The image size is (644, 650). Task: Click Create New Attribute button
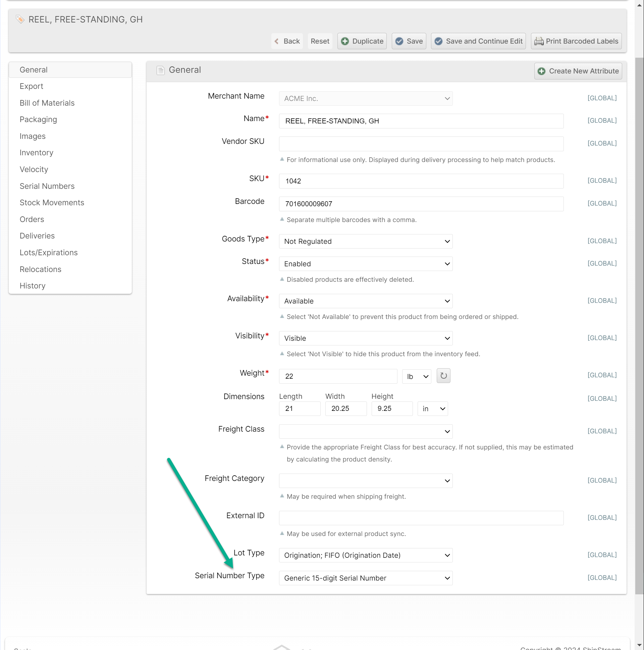[578, 71]
